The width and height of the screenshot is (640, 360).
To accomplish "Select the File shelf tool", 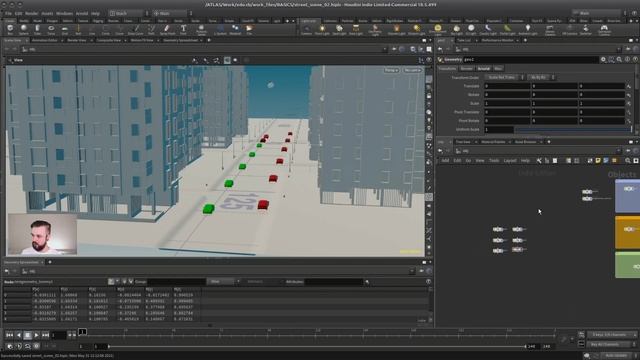I will 249,29.
